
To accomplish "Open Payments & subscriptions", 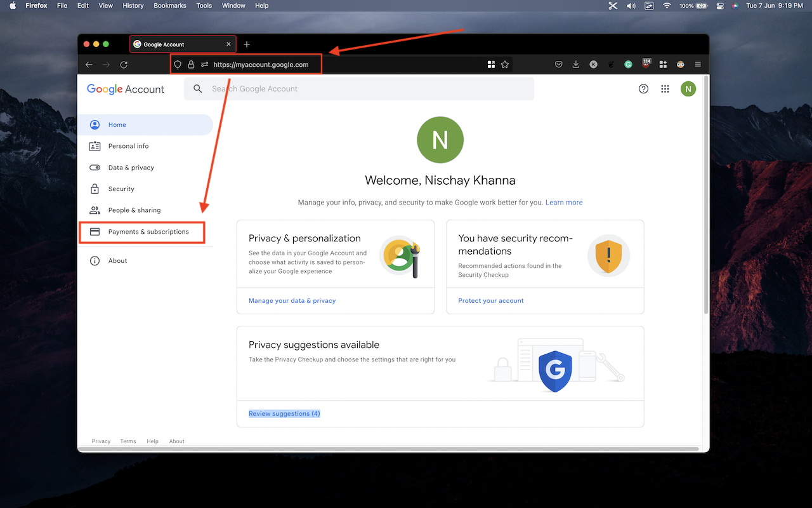I will pos(148,232).
